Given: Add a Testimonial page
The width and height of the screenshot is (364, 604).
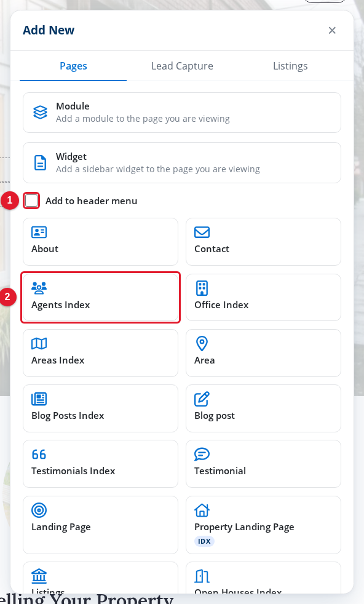Looking at the screenshot, I should [x=263, y=464].
